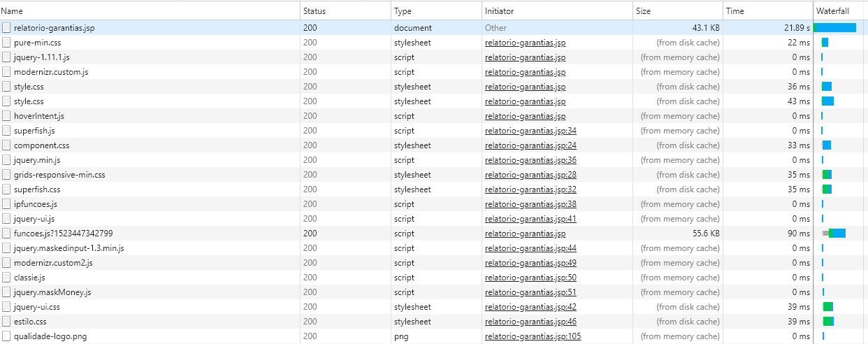Image resolution: width=868 pixels, height=344 pixels.
Task: Click the waterfall bar for the funcoes.js request
Action: pyautogui.click(x=834, y=234)
